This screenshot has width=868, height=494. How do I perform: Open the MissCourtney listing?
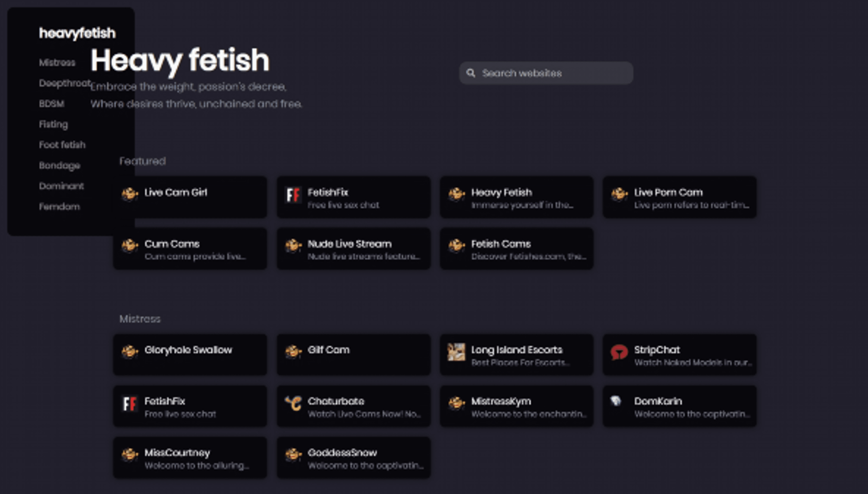(190, 458)
